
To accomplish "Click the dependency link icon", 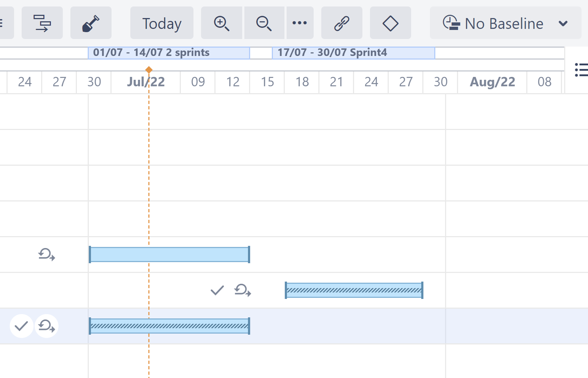I will pyautogui.click(x=341, y=23).
